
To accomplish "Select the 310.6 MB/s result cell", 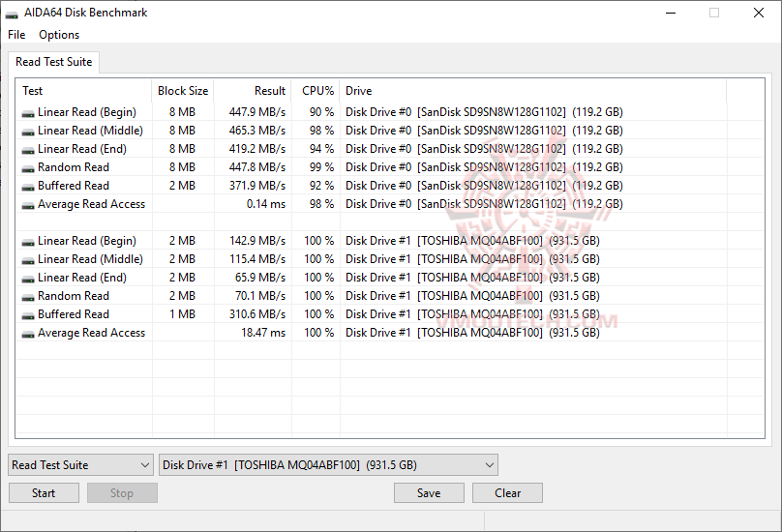I will 257,314.
